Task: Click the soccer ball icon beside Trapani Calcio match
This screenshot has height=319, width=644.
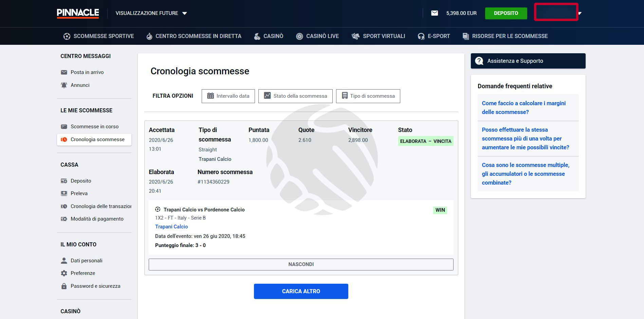Action: [158, 209]
